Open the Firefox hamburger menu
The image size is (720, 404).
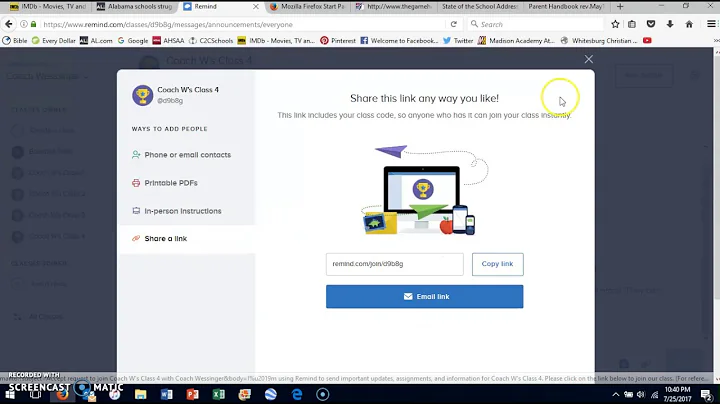point(711,24)
